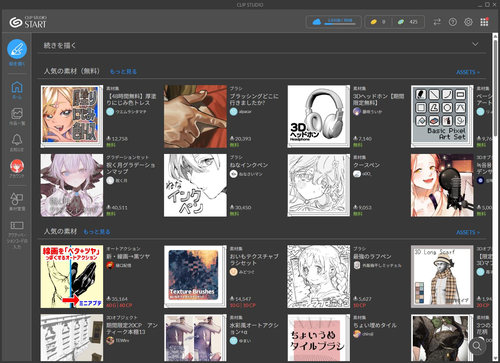Image resolution: width=500 pixels, height=363 pixels.
Task: Click author avatar of ねなインクペン
Action: pos(234,174)
